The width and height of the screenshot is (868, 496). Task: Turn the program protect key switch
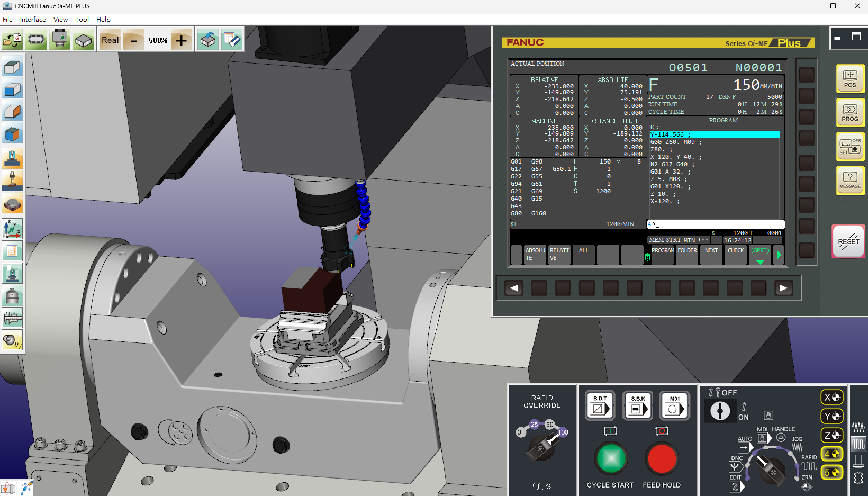(x=720, y=411)
